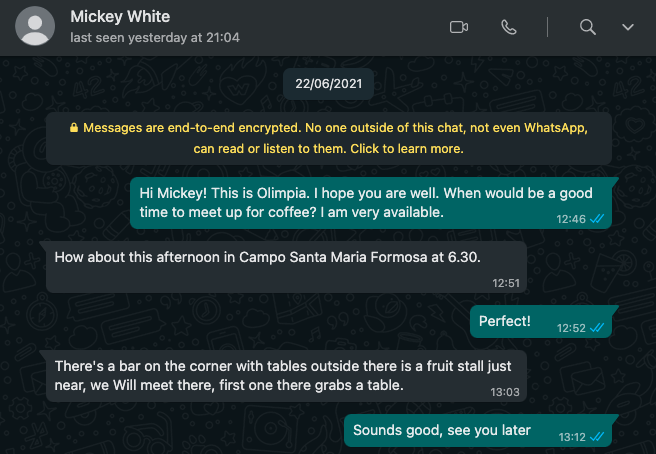Click the read ticks on 12:46 message
The height and width of the screenshot is (454, 656).
(597, 218)
